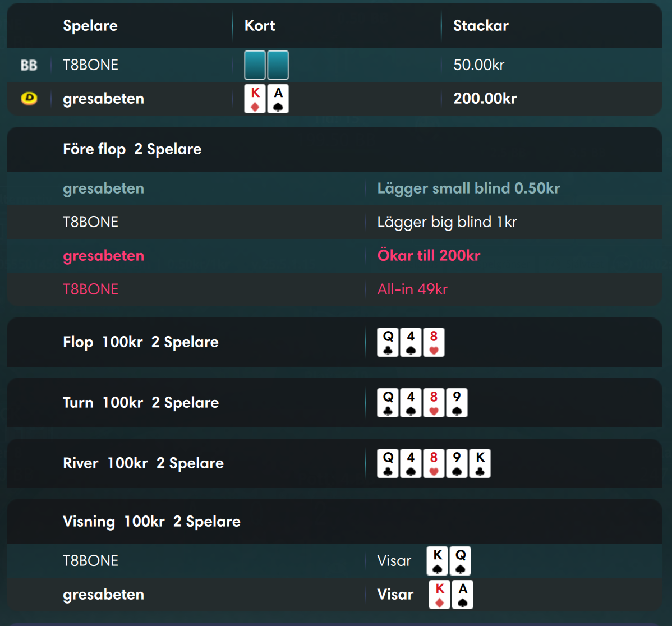Image resolution: width=672 pixels, height=626 pixels.
Task: Click T8BONE's 50.00kr stack value
Action: (478, 65)
